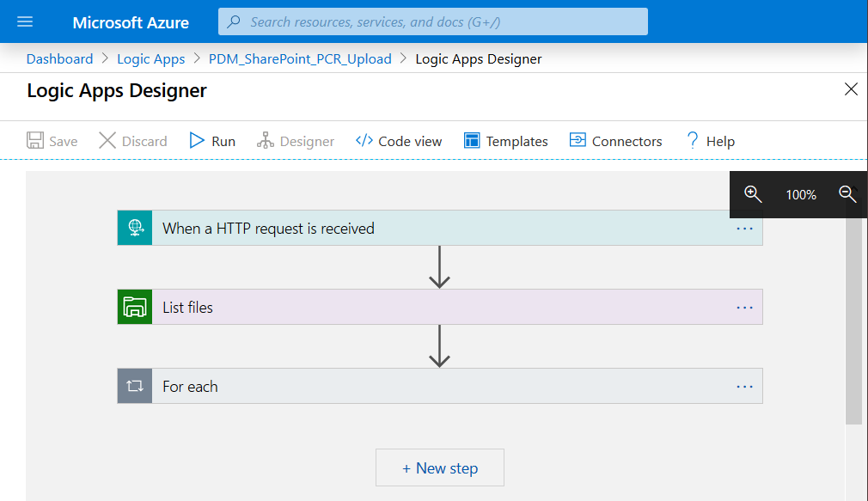
Task: Navigate to Logic Apps breadcrumb link
Action: (151, 59)
